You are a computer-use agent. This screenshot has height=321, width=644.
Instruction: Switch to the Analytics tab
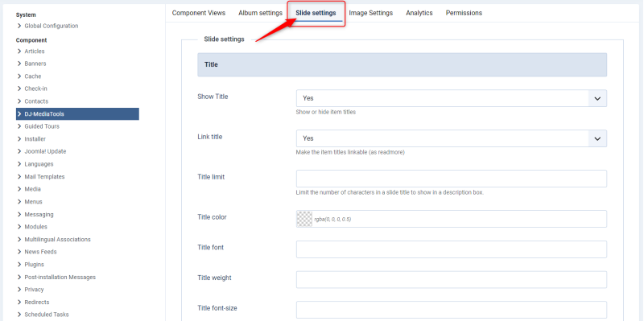(x=419, y=13)
